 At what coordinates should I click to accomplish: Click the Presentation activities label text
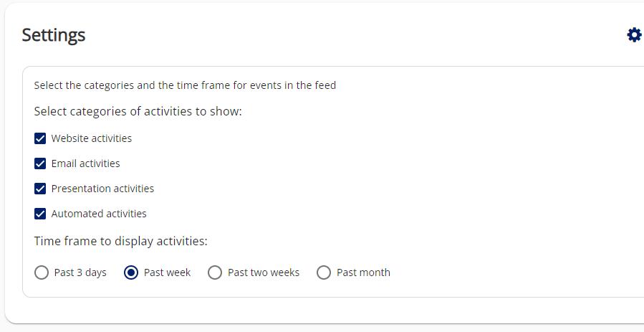tap(102, 189)
